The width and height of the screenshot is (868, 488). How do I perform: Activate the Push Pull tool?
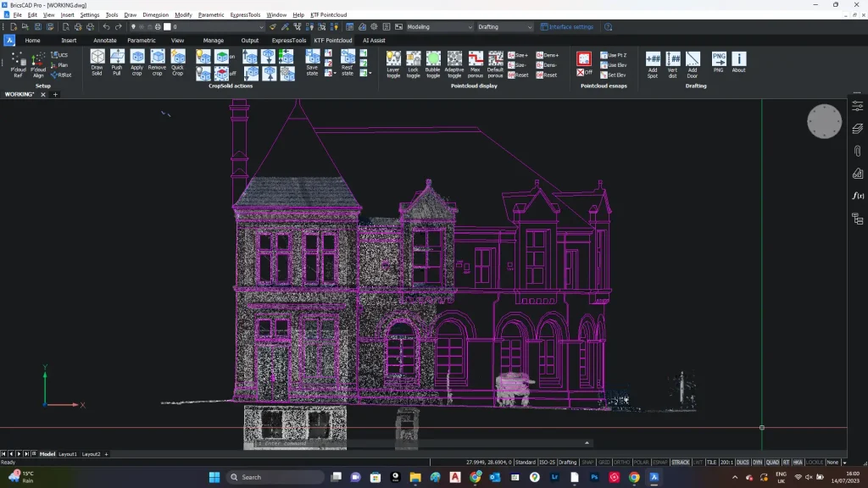pyautogui.click(x=116, y=59)
